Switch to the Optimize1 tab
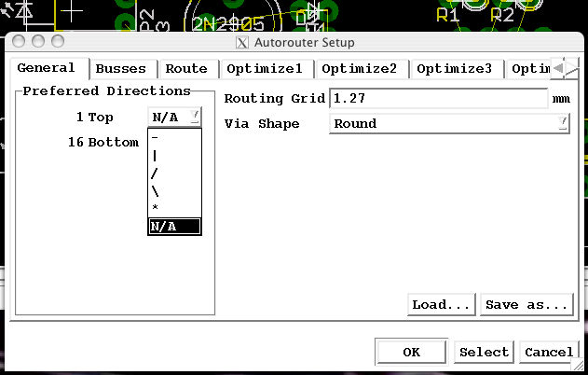 tap(267, 69)
